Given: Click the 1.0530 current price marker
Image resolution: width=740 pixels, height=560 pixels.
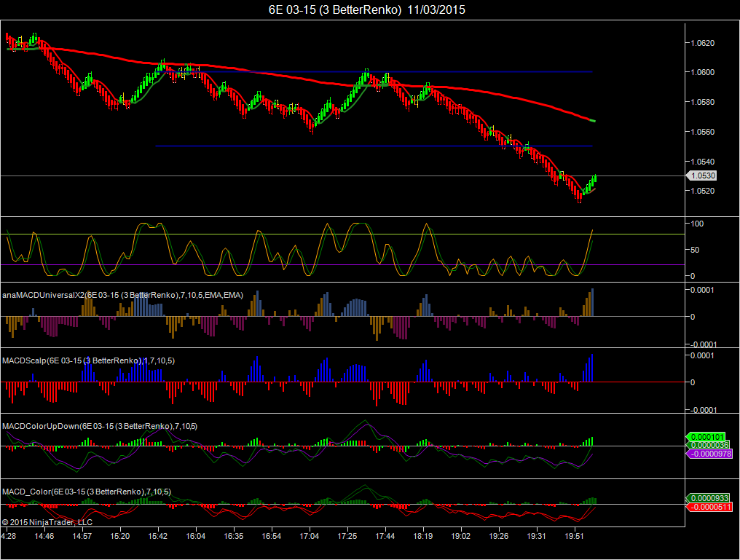Looking at the screenshot, I should (x=701, y=176).
